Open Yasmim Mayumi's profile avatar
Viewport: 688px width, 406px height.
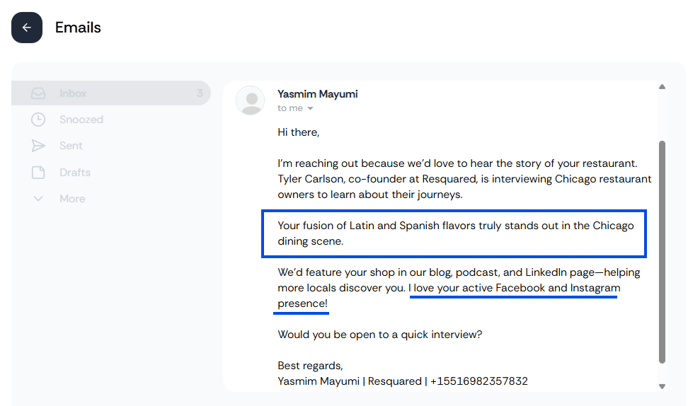click(250, 100)
